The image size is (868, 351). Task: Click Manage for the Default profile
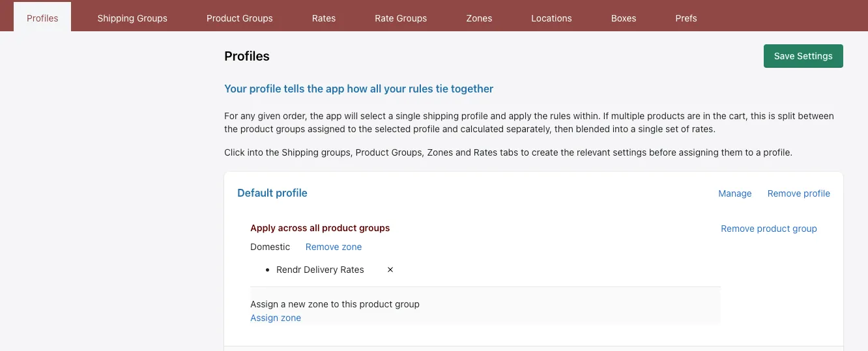[735, 193]
